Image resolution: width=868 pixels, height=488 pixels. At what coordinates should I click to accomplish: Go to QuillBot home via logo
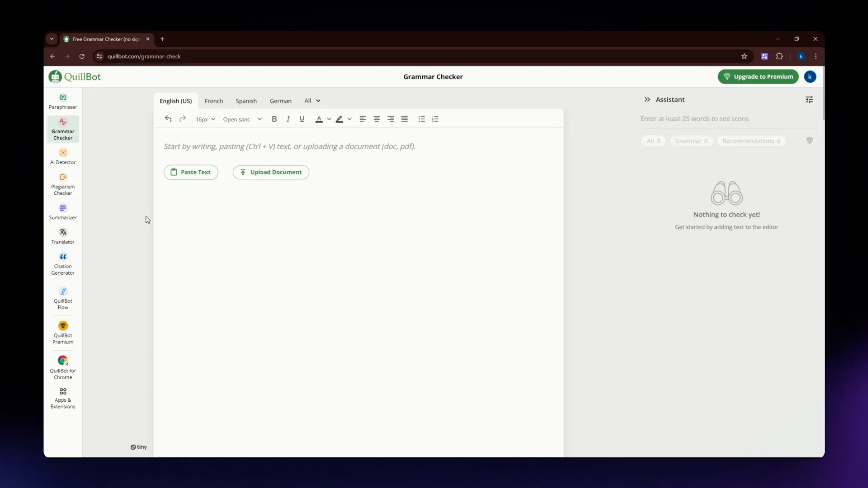(x=75, y=77)
